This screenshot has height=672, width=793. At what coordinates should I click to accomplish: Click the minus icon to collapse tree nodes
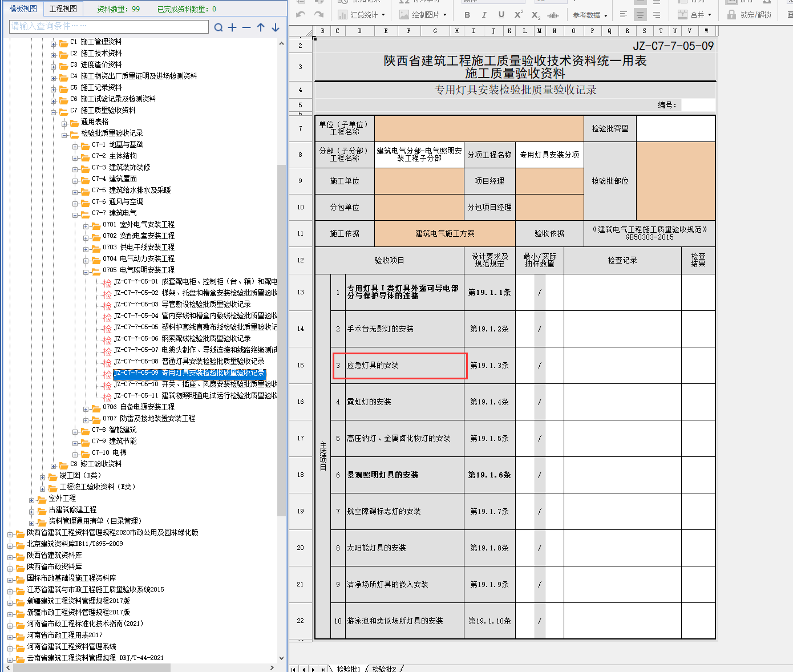[x=246, y=27]
